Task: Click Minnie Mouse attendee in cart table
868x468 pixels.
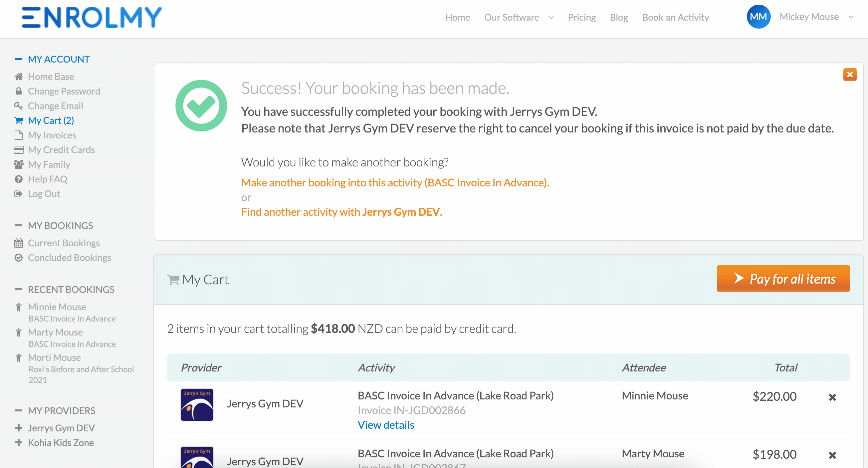Action: [655, 395]
